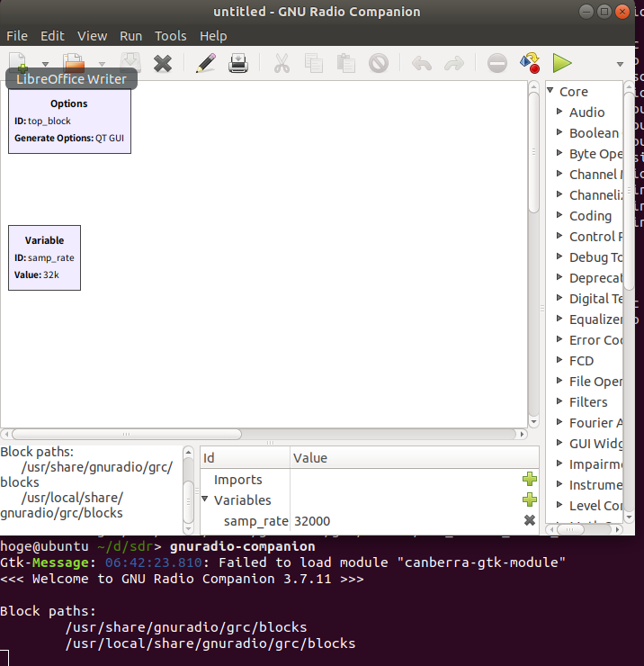
Task: Select the Equalizers tree item
Action: [595, 319]
